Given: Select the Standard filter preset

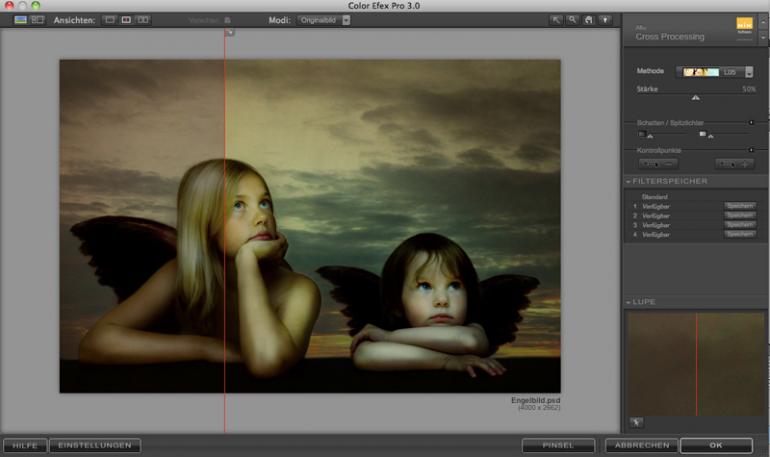Looking at the screenshot, I should pos(655,197).
